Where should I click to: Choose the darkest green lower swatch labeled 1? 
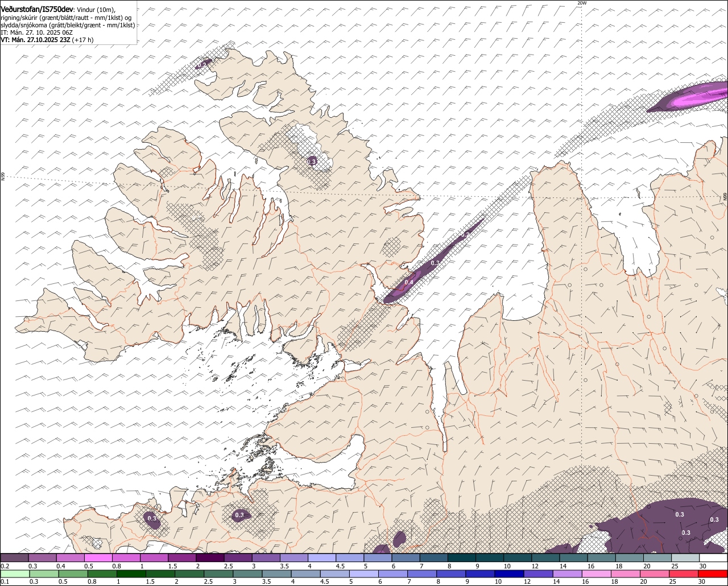[131, 574]
